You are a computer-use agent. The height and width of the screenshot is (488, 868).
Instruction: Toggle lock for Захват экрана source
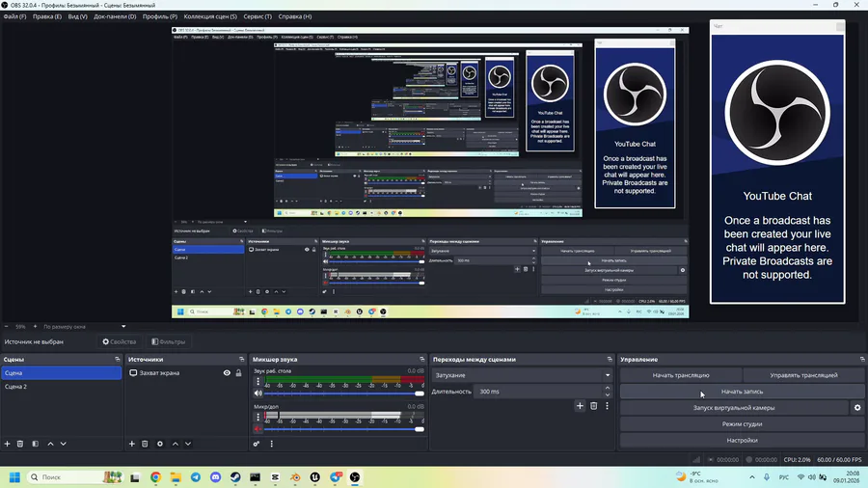tap(238, 373)
